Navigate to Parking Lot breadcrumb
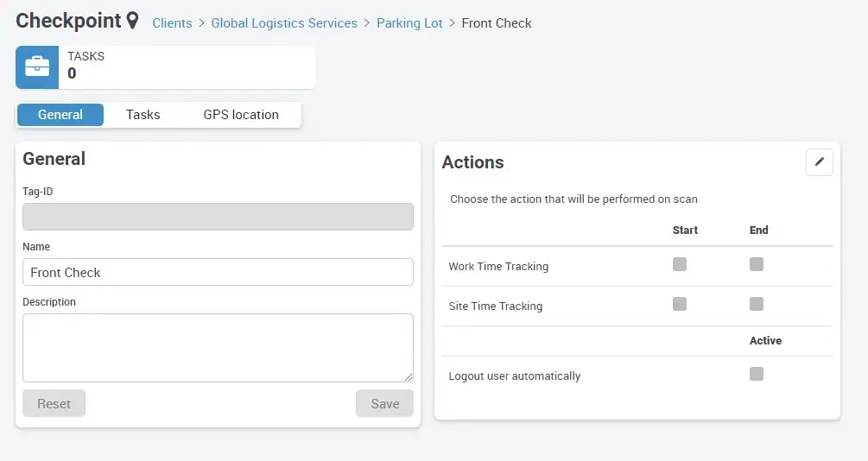Image resolution: width=868 pixels, height=461 pixels. pos(409,23)
